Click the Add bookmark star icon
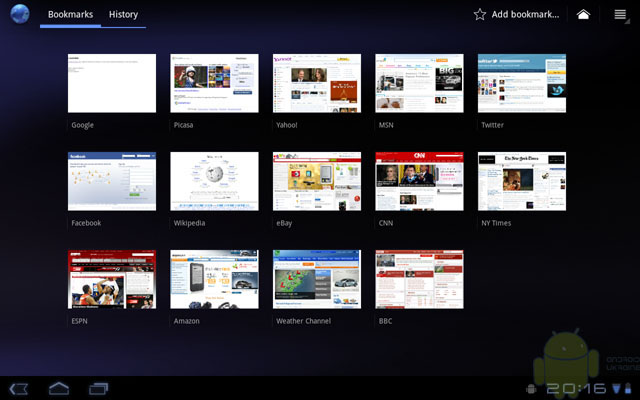This screenshot has height=400, width=640. [480, 14]
